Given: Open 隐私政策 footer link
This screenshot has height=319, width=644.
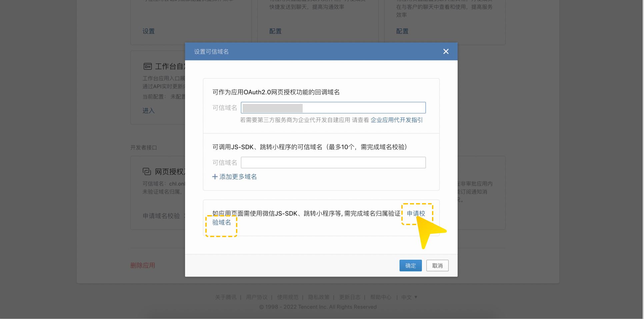Looking at the screenshot, I should (x=318, y=297).
